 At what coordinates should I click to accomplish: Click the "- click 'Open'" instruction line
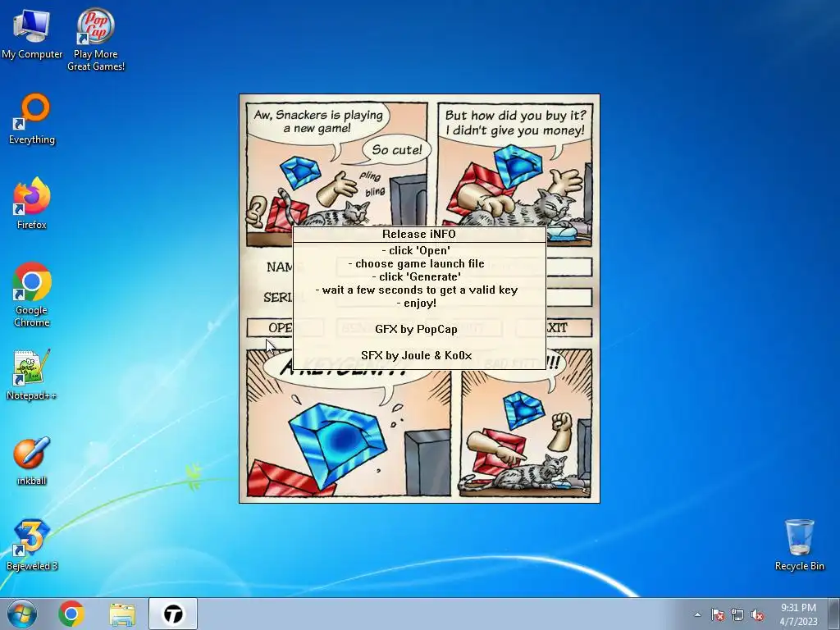416,250
